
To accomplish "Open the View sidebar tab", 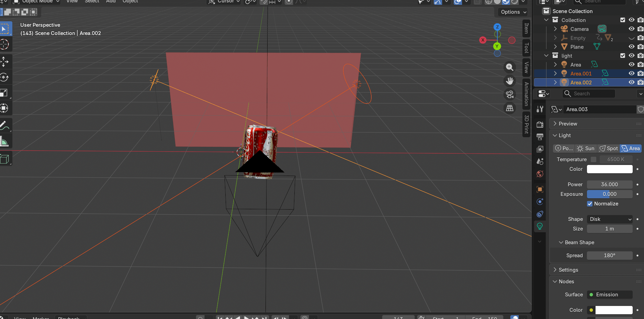I will (x=526, y=68).
